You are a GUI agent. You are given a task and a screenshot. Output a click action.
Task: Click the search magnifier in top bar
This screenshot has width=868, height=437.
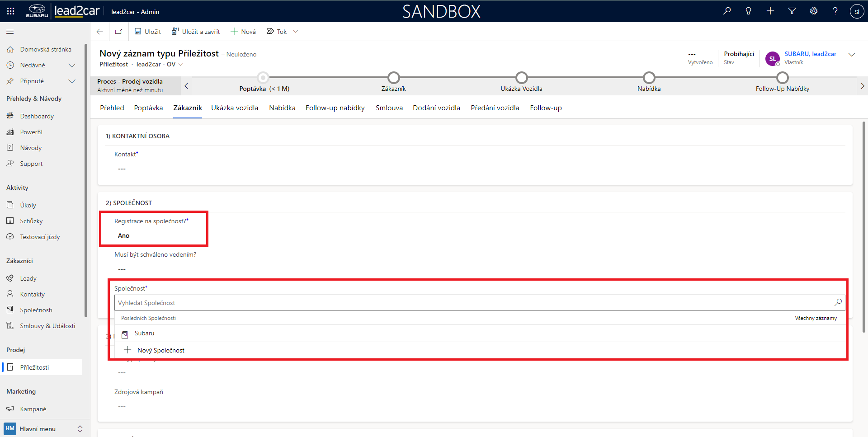click(726, 11)
